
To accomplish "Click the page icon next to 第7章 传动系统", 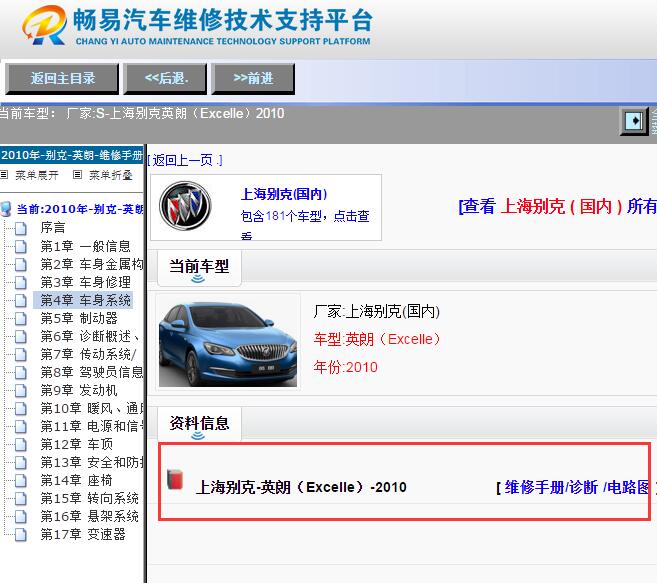I will [x=21, y=355].
